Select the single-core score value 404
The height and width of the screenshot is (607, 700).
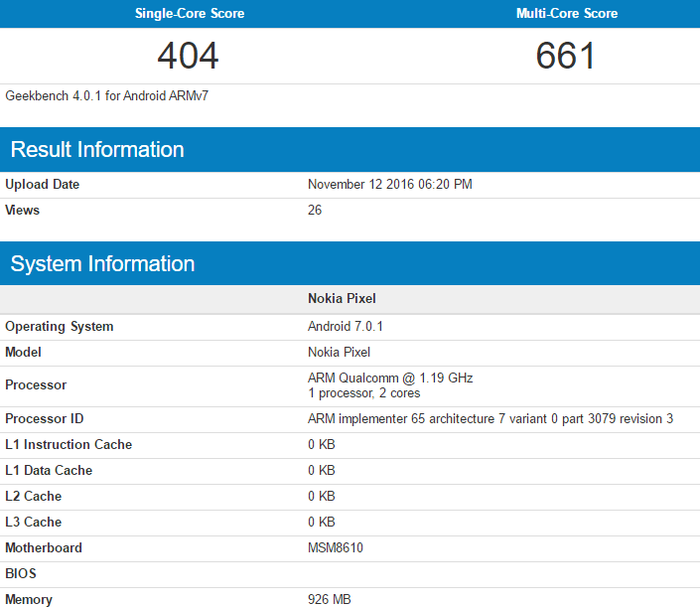click(188, 56)
